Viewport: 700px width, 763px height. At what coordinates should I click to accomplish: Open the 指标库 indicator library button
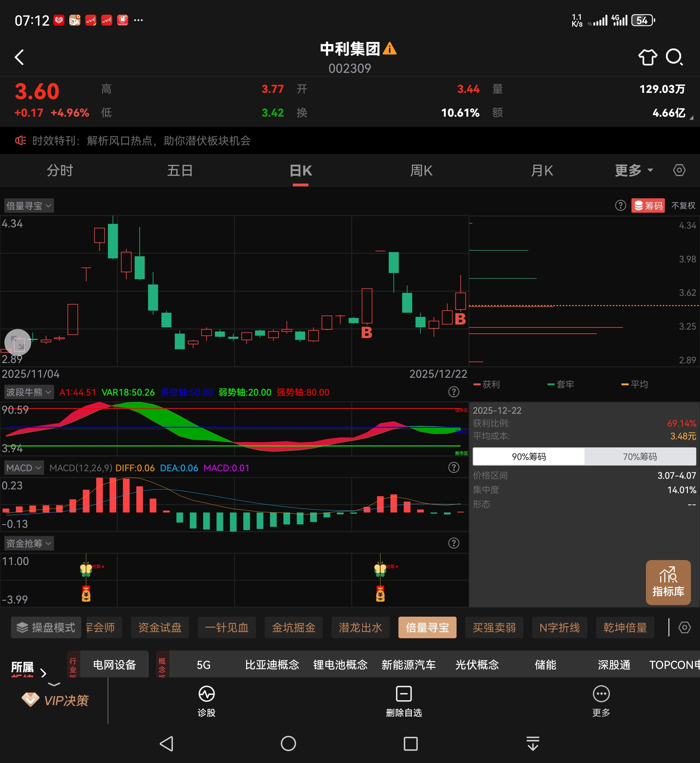tap(668, 582)
